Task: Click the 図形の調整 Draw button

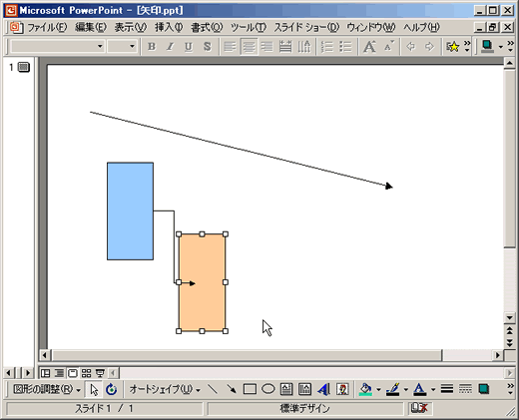Action: (x=47, y=389)
